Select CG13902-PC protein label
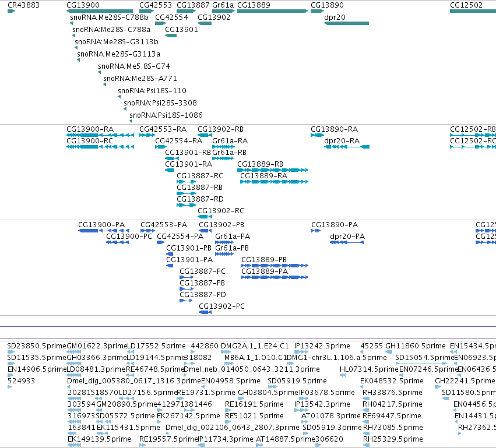This screenshot has height=448, width=496. [x=221, y=306]
